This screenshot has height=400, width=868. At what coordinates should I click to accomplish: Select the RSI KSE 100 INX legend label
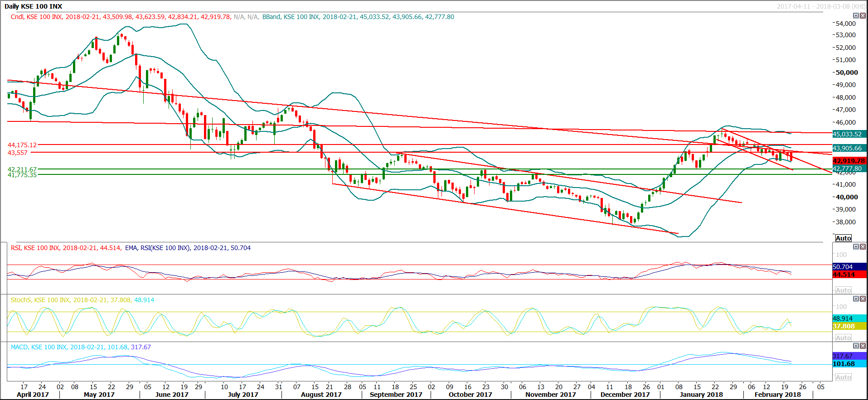(x=66, y=248)
